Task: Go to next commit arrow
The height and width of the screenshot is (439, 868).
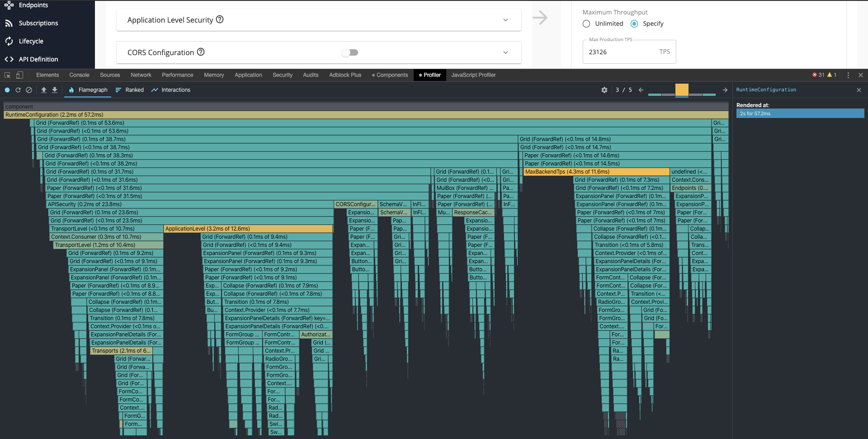Action: click(725, 90)
